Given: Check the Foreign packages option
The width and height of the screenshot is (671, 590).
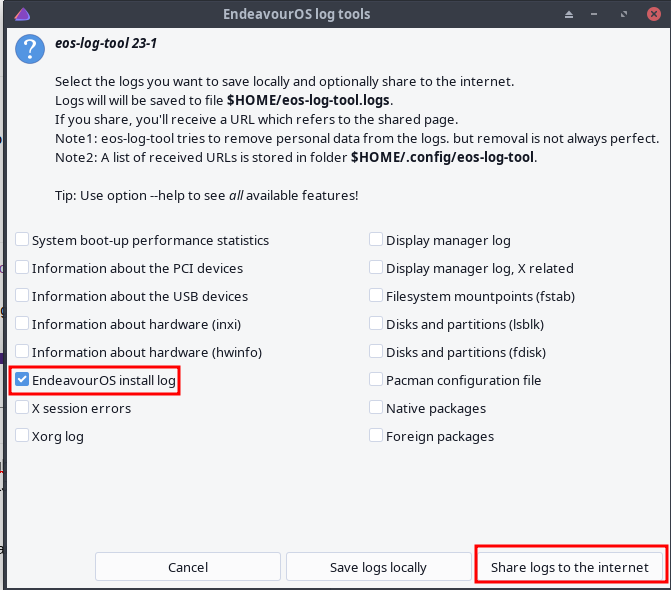Looking at the screenshot, I should (x=376, y=436).
